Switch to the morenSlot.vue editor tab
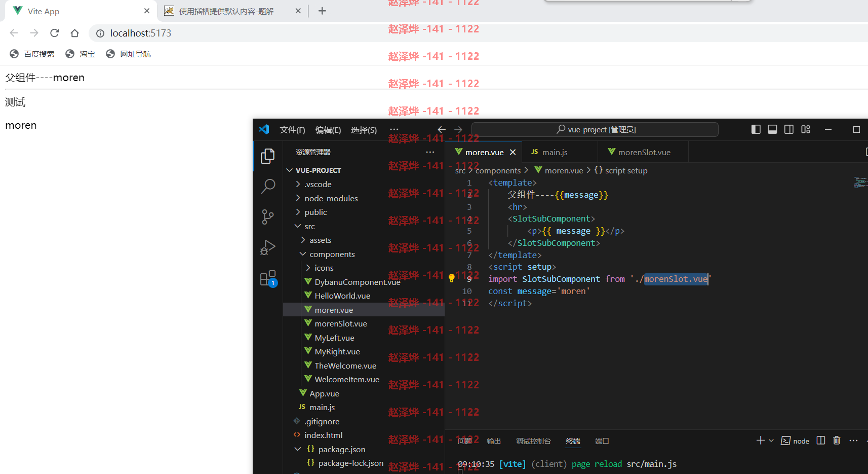The image size is (868, 474). [643, 152]
